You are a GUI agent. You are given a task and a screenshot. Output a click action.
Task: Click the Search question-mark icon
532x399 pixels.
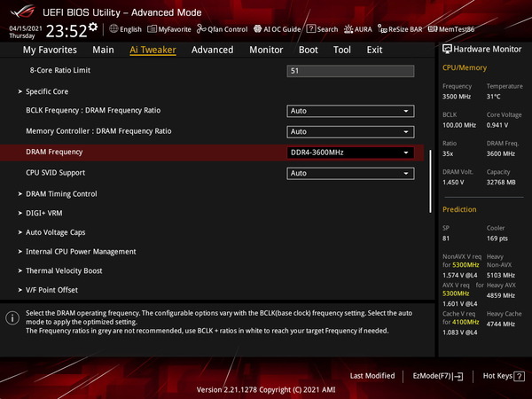click(311, 29)
